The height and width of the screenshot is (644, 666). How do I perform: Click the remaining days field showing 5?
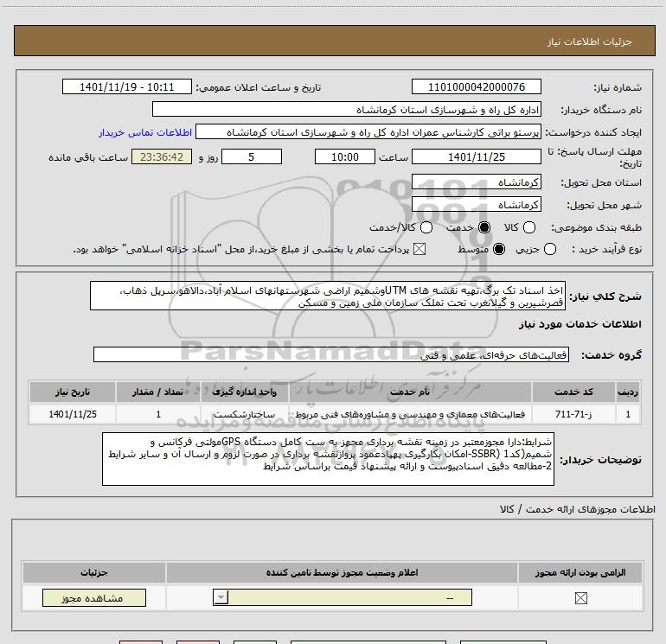point(252,156)
